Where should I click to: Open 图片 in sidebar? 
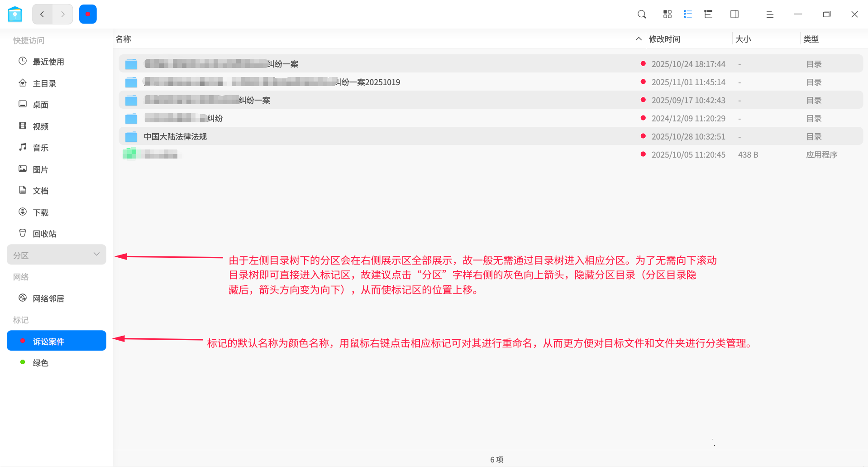(57, 169)
